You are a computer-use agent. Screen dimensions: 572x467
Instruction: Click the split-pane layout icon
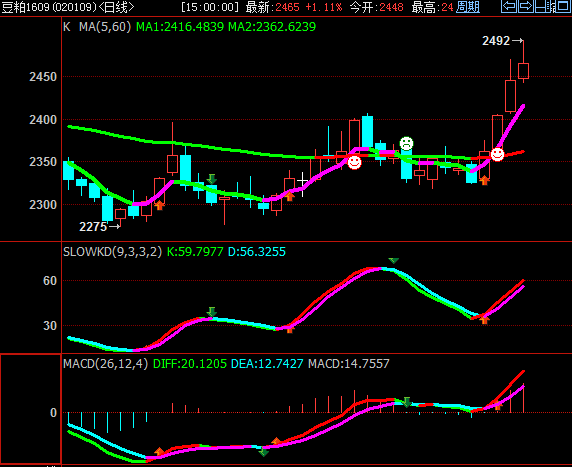pyautogui.click(x=542, y=6)
